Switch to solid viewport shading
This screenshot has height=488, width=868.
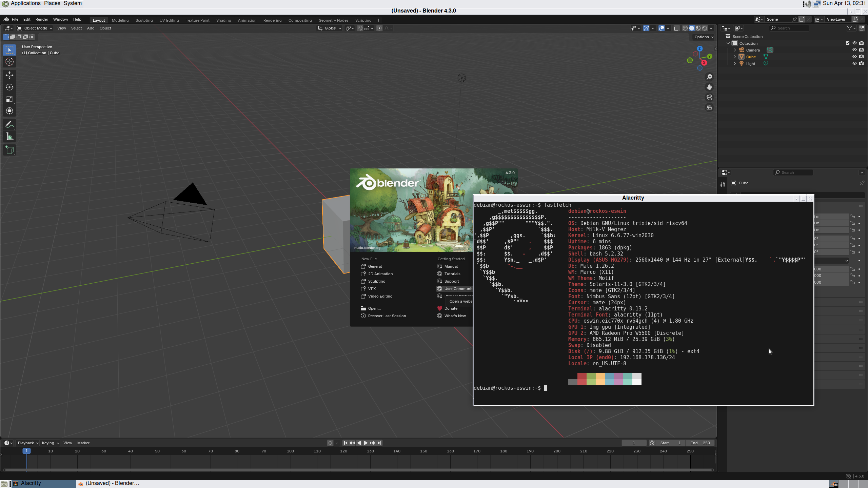[x=692, y=28]
